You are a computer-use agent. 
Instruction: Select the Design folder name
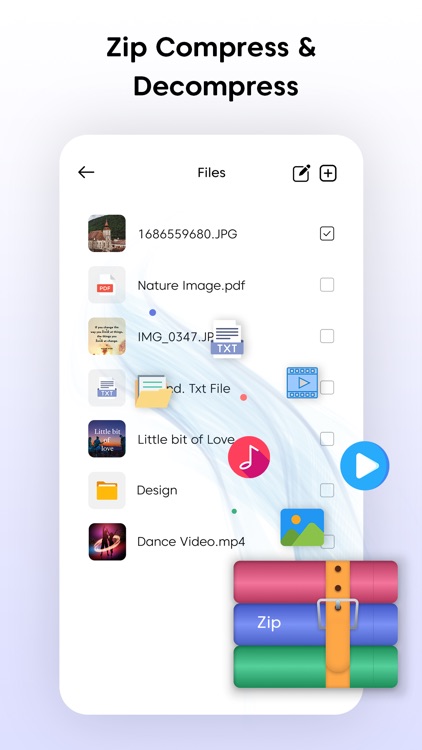157,490
